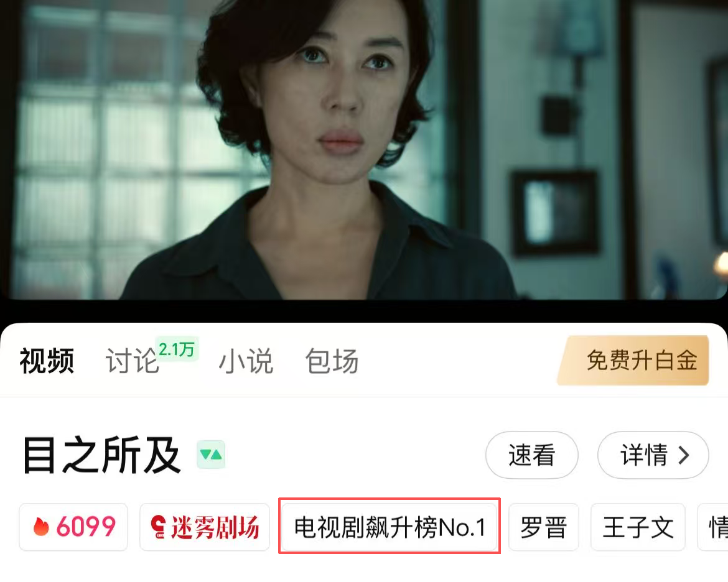Click the chevron arrow on 详情
Image resolution: width=728 pixels, height=582 pixels.
(x=683, y=455)
